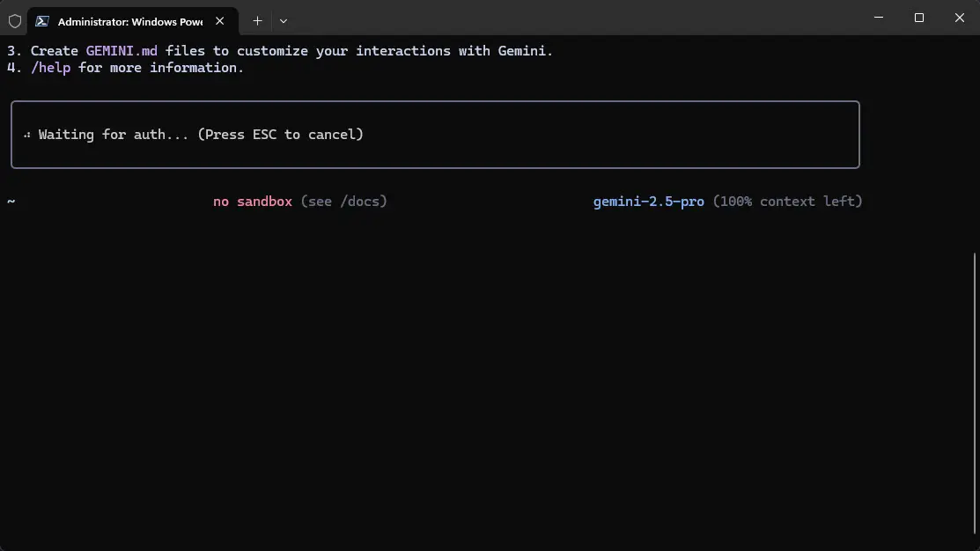Click the PowerShell icon on the tab
The width and height of the screenshot is (980, 551).
(42, 20)
